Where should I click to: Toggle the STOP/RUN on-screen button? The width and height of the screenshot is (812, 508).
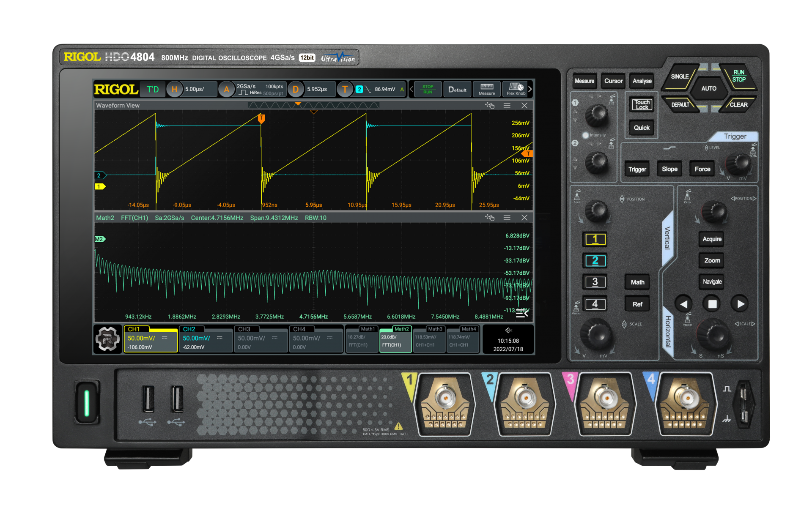[x=428, y=89]
